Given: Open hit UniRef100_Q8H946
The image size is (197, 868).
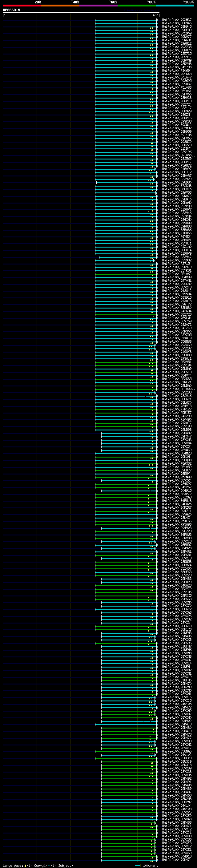Looking at the screenshot, I should 176,23.
